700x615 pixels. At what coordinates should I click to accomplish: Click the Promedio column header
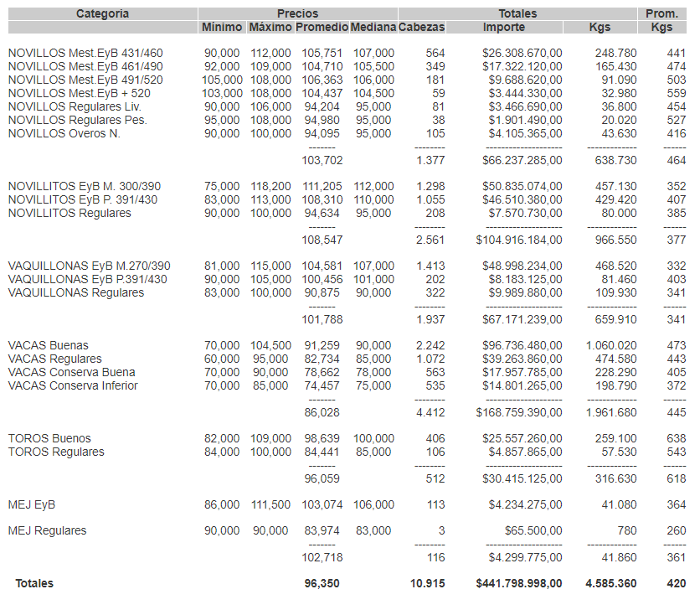click(x=322, y=27)
